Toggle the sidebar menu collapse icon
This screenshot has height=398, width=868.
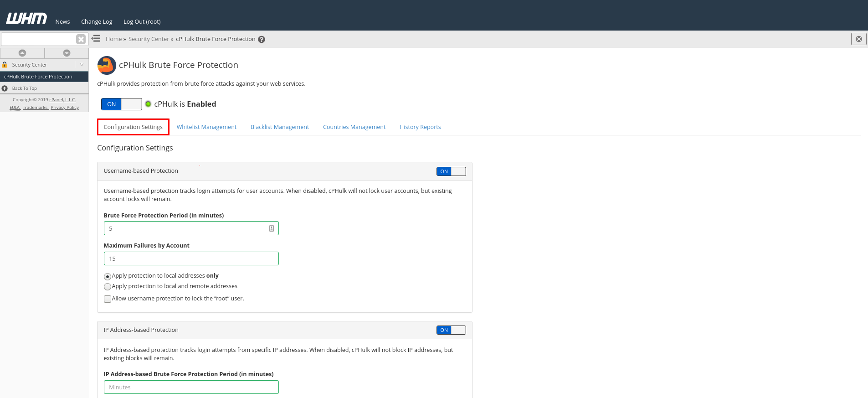[96, 39]
